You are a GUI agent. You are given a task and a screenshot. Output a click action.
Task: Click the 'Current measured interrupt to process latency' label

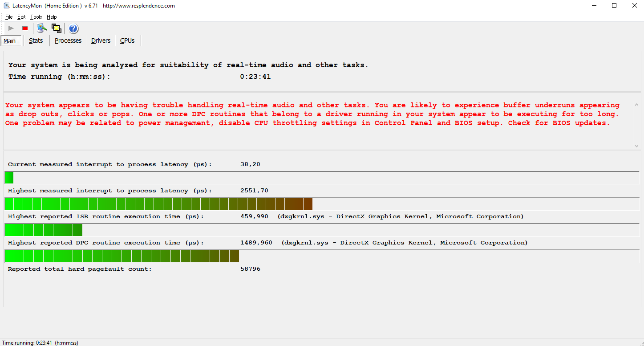[x=110, y=164]
